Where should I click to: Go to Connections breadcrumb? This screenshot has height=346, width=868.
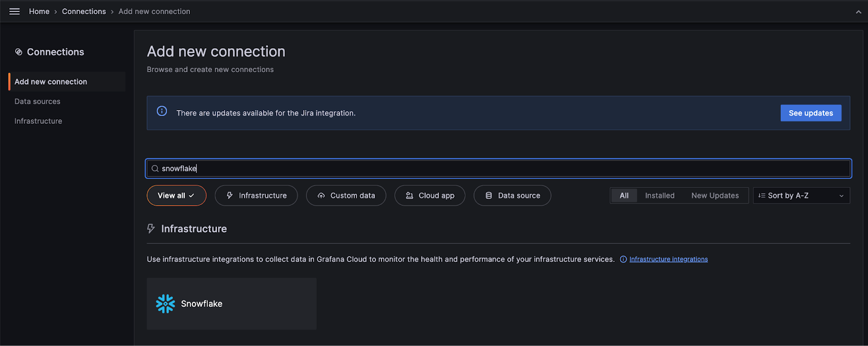tap(84, 11)
